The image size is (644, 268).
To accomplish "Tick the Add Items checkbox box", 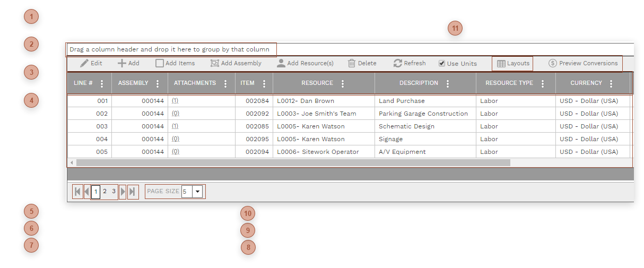I will [x=159, y=63].
